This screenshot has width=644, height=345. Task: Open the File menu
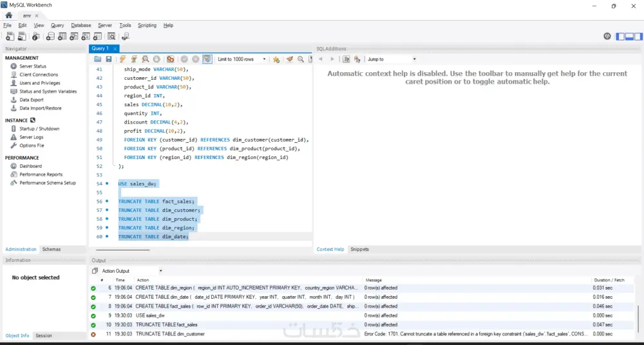tap(7, 26)
